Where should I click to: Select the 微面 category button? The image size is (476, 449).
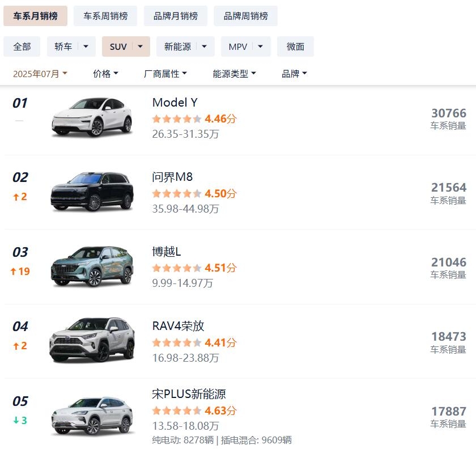pos(295,46)
